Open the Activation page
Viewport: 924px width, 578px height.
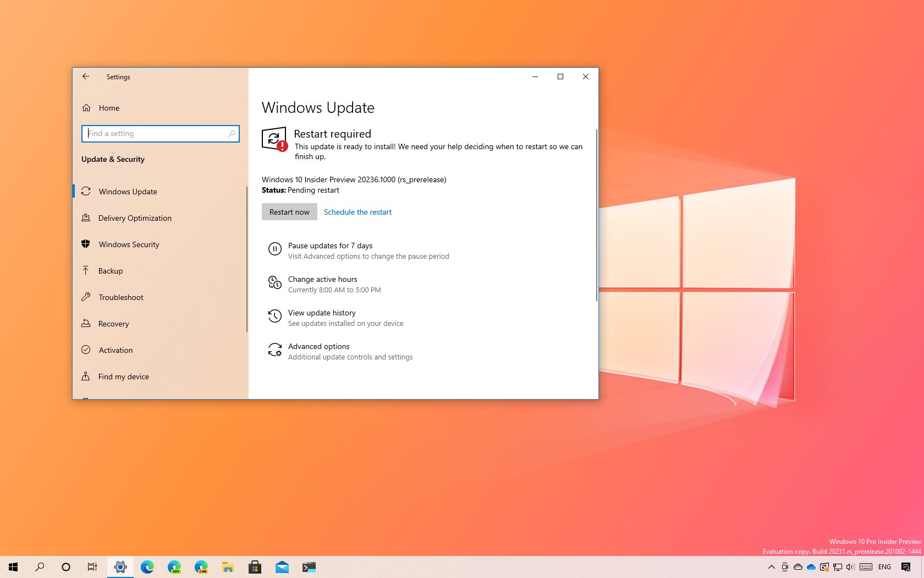pyautogui.click(x=116, y=350)
